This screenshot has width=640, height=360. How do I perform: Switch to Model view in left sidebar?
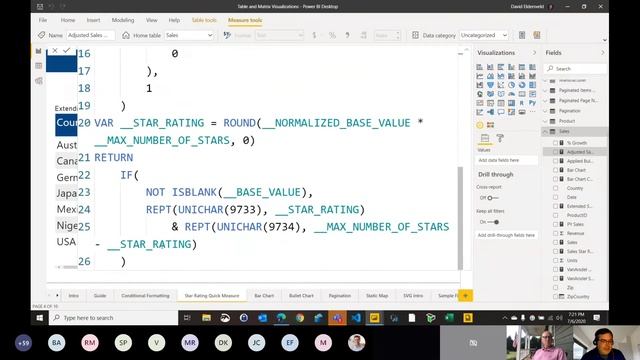(39, 80)
